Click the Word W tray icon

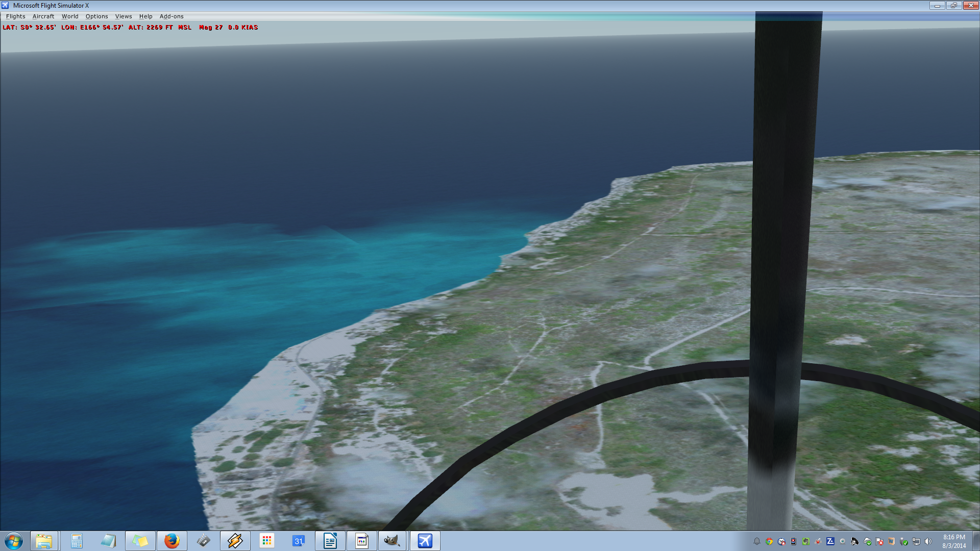pyautogui.click(x=892, y=541)
